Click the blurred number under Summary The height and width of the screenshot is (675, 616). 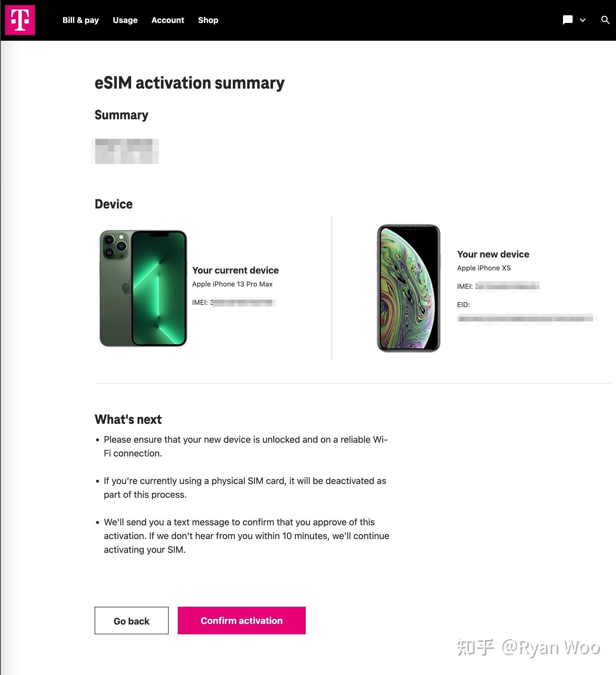pyautogui.click(x=126, y=151)
